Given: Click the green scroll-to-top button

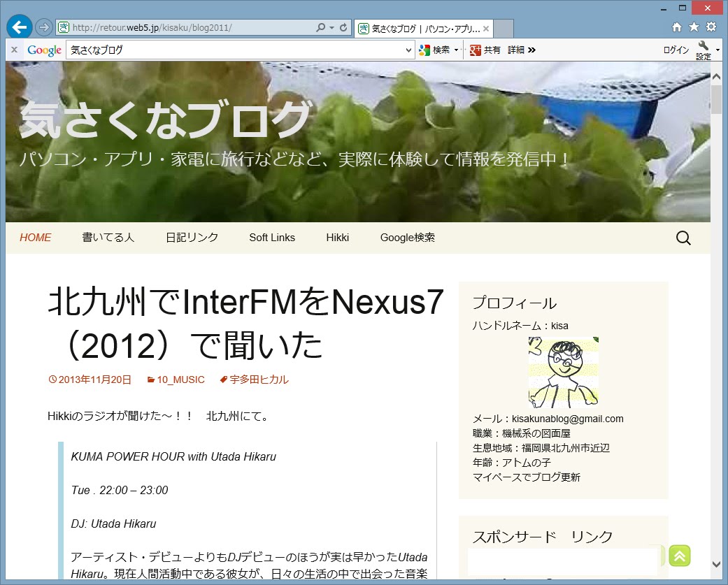Looking at the screenshot, I should (x=680, y=556).
